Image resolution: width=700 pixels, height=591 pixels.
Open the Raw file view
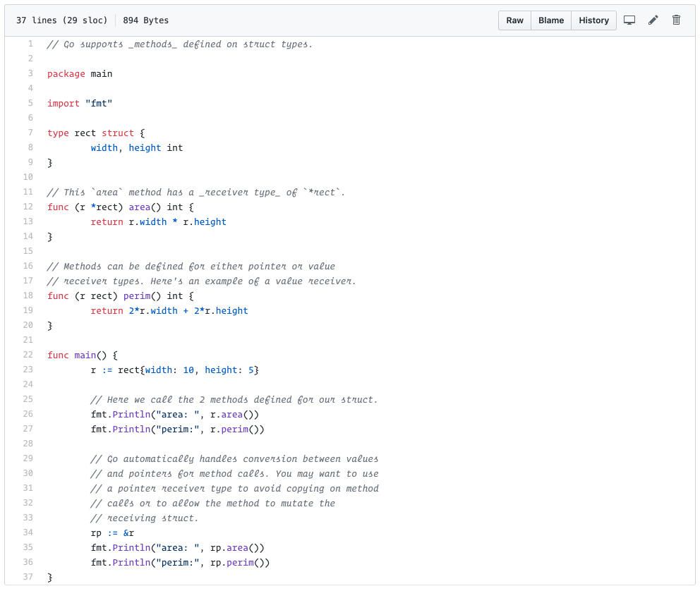point(514,20)
